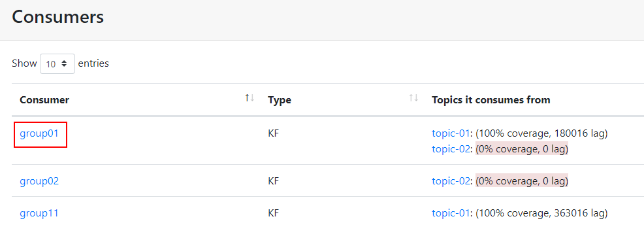Click the sort arrows in Consumer column
Screen dimensions: 644x240
[x=250, y=98]
